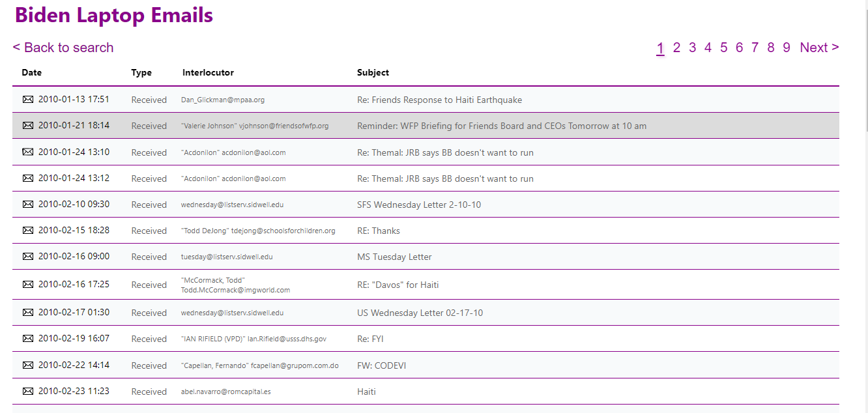
Task: Click envelope icon for 2010-02-10 09:30 email
Action: (x=28, y=204)
